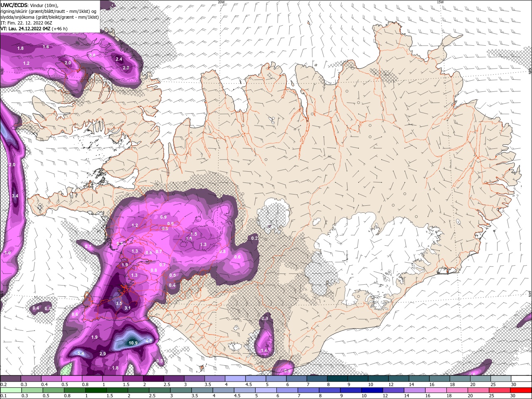Click the 1.0 value at the left edge
This screenshot has height=399, width=532.
click(7, 253)
